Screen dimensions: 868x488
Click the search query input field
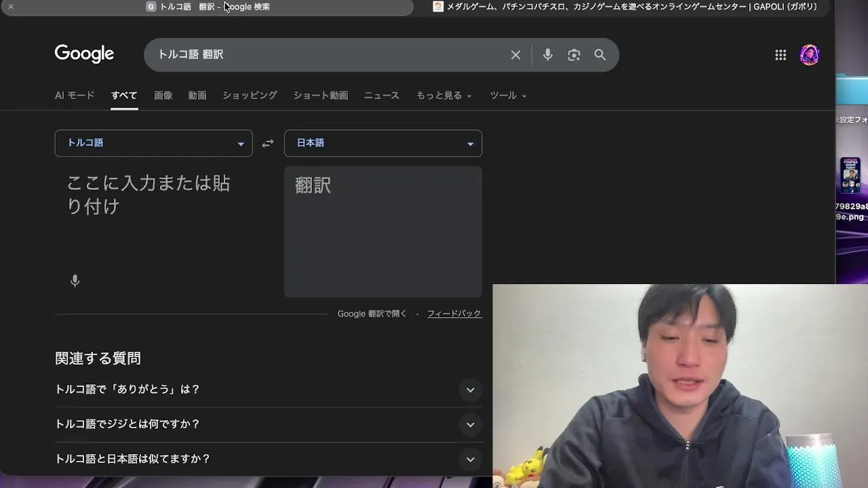(x=329, y=55)
